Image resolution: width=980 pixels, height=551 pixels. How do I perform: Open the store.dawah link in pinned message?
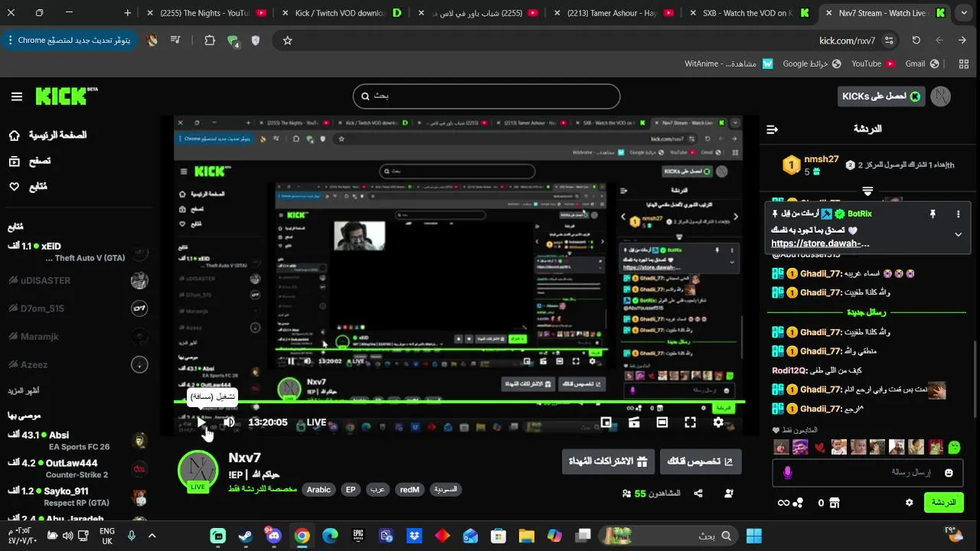(820, 244)
